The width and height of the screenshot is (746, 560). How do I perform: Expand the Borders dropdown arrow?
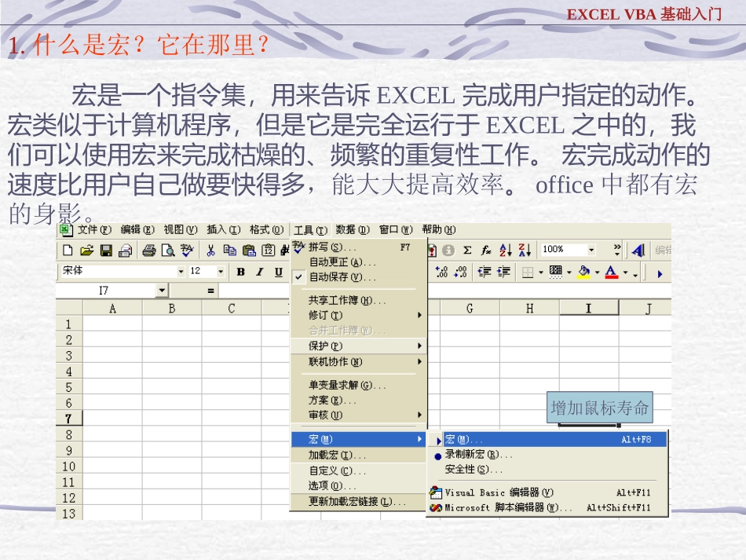pos(540,273)
